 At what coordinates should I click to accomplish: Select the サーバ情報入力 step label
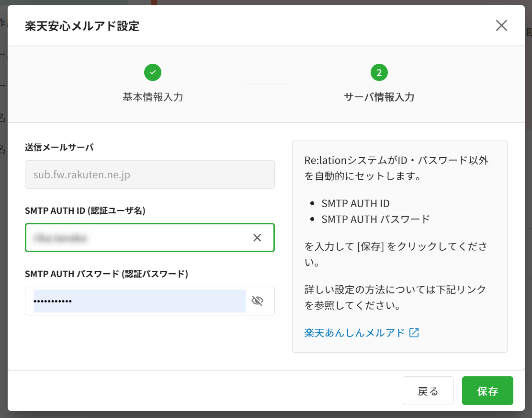379,97
